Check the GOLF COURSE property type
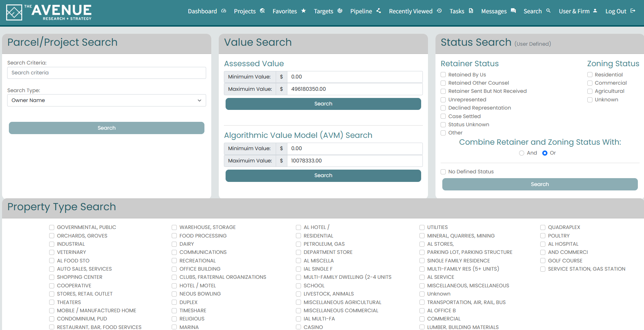Image resolution: width=644 pixels, height=330 pixels. point(543,261)
